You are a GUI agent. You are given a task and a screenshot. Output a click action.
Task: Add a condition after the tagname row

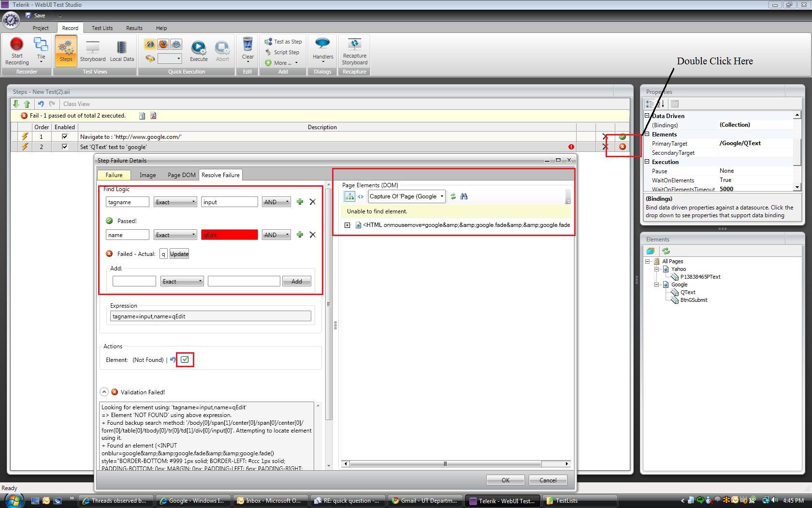(x=300, y=202)
